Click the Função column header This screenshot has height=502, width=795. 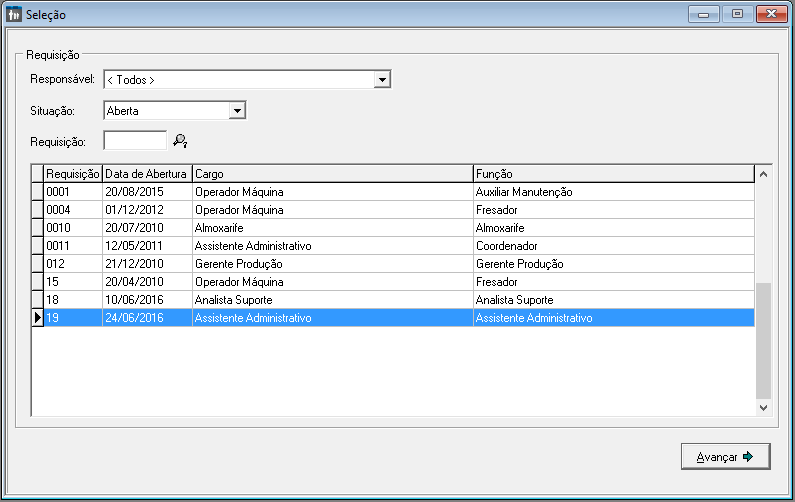click(x=612, y=174)
